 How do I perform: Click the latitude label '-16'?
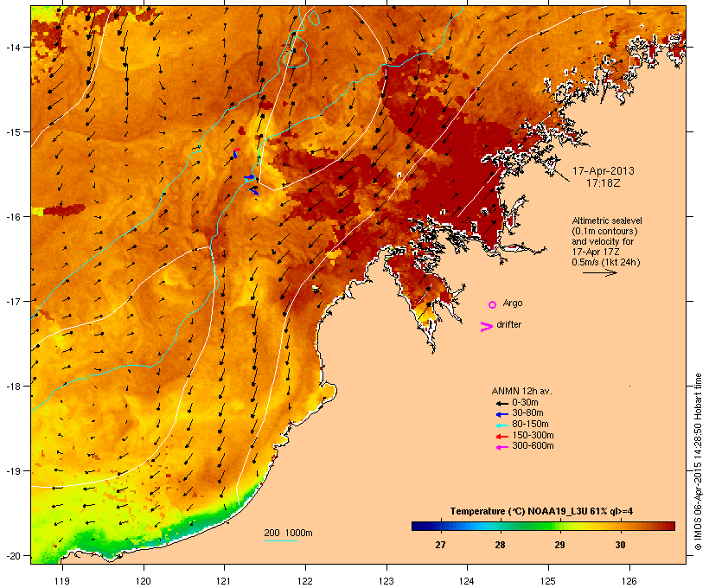(x=12, y=217)
